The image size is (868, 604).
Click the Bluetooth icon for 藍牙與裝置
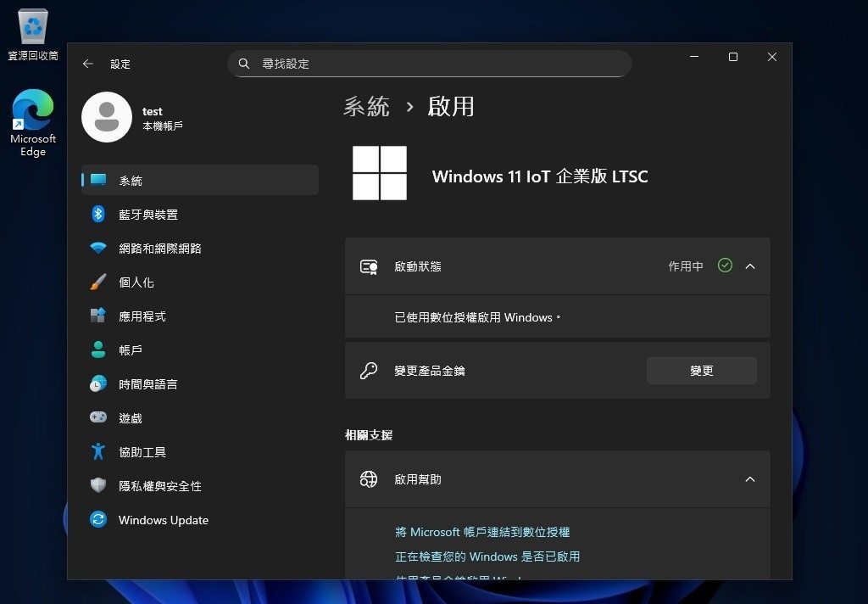(x=98, y=214)
